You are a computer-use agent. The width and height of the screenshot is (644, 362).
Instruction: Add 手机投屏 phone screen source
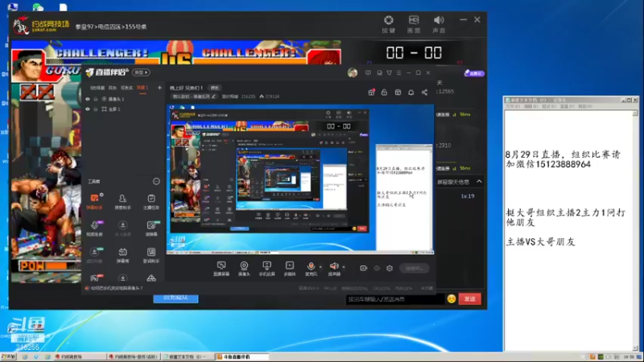click(x=266, y=269)
